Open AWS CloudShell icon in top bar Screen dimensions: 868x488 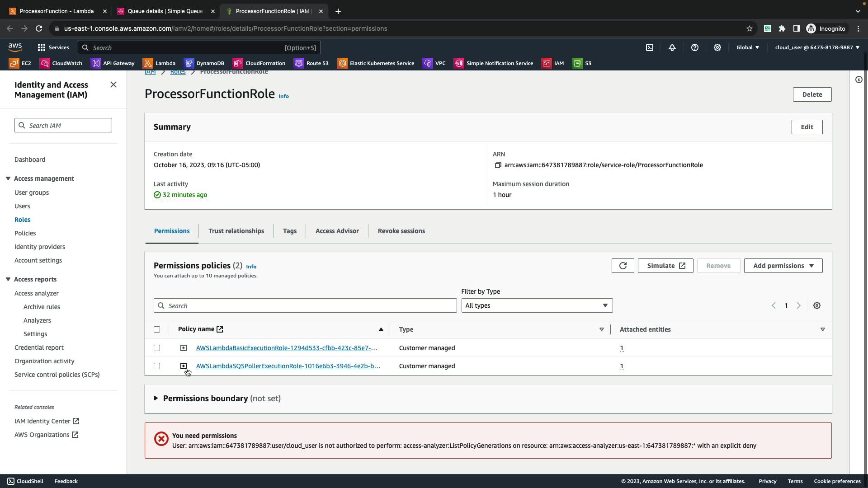point(649,47)
